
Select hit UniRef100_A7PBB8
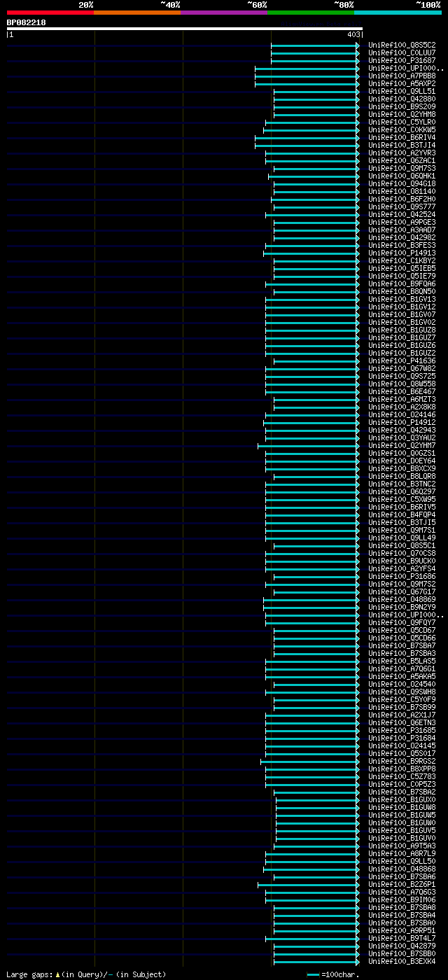point(402,76)
